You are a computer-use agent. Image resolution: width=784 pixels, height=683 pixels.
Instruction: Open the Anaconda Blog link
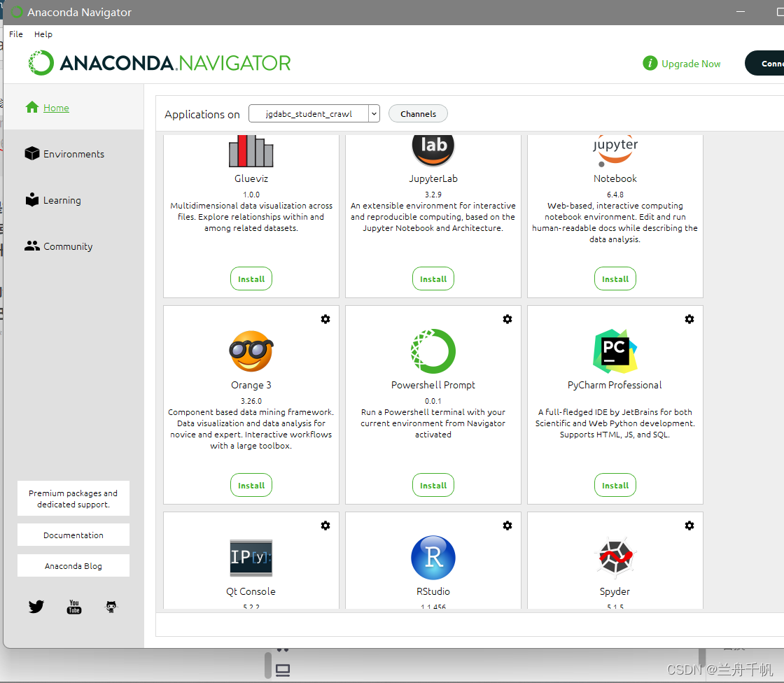[x=73, y=565]
